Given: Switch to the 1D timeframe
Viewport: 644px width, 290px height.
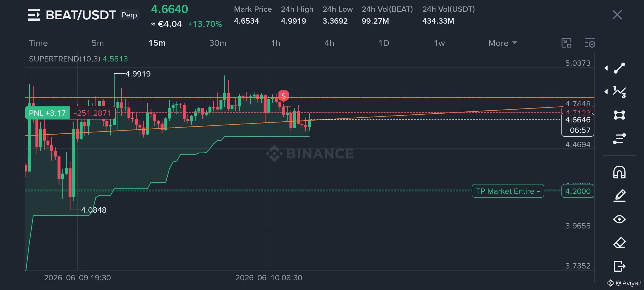Looking at the screenshot, I should click(x=384, y=43).
